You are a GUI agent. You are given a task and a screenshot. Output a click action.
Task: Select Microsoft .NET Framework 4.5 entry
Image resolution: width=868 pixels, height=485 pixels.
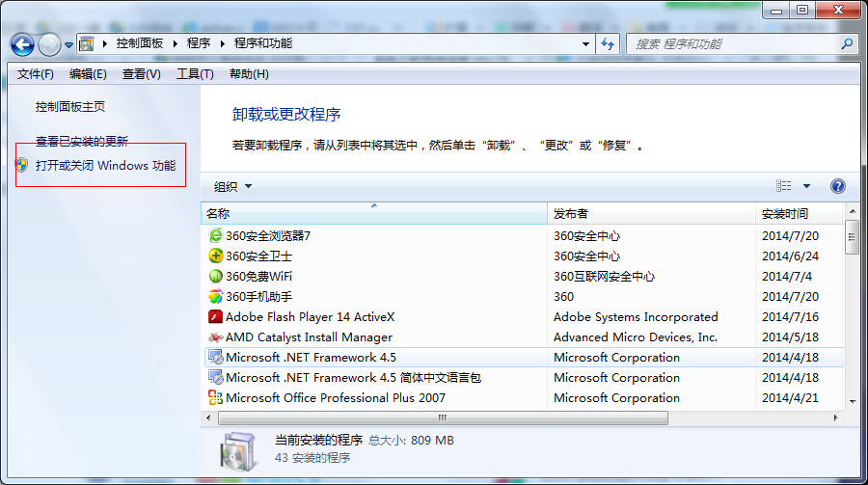(312, 358)
